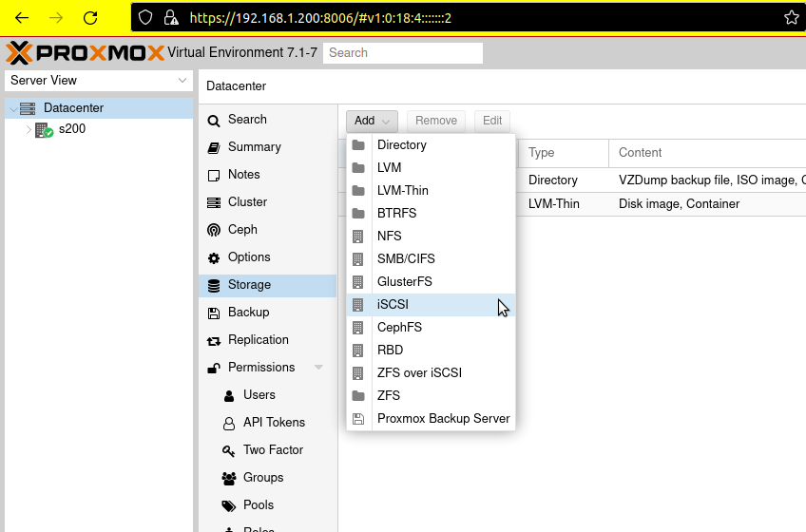Collapse the Datacenter tree node
Image resolution: width=806 pixels, height=532 pixels.
pyautogui.click(x=13, y=109)
